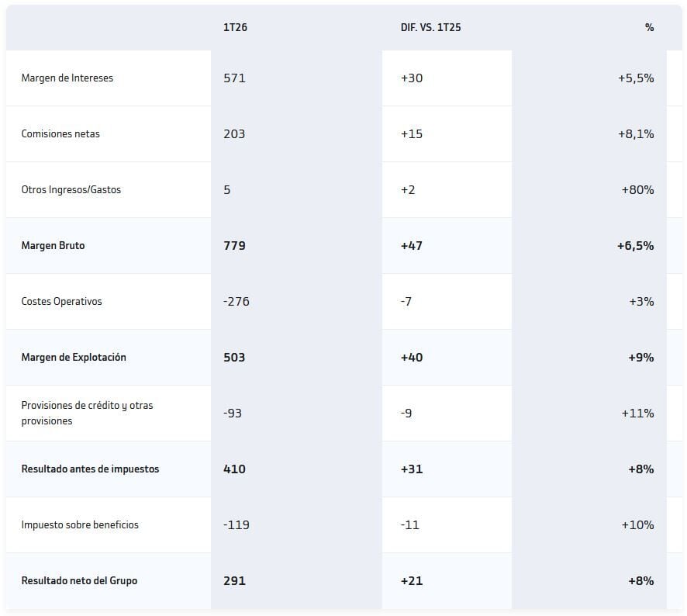687x616 pixels.
Task: Select the +40 Margen de Explotación difference
Action: coord(412,358)
